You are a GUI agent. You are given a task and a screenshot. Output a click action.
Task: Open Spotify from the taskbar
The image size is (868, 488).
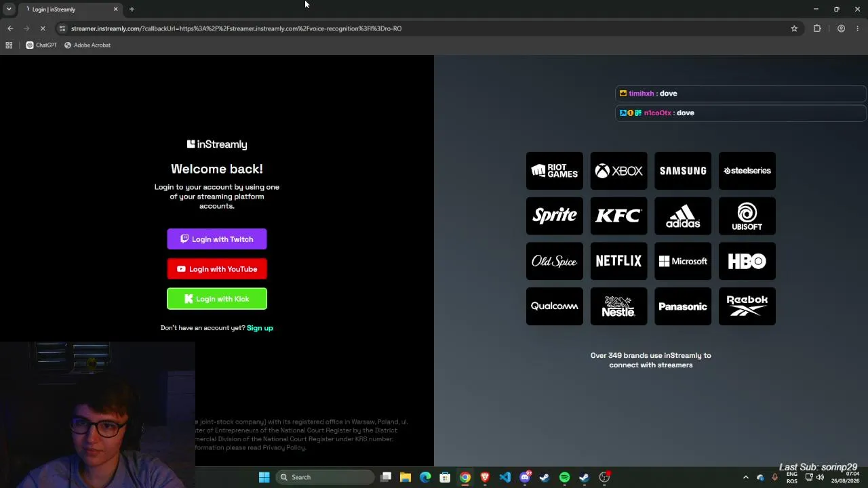click(x=564, y=477)
